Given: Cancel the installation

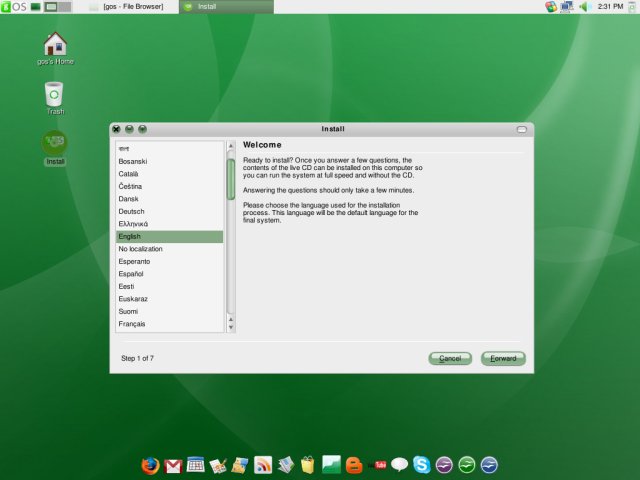Looking at the screenshot, I should tap(450, 358).
